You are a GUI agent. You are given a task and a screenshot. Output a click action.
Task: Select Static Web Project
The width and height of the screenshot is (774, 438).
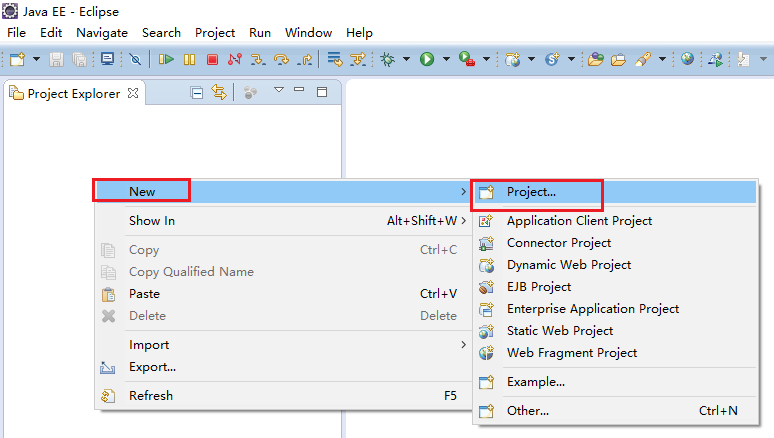615,331
